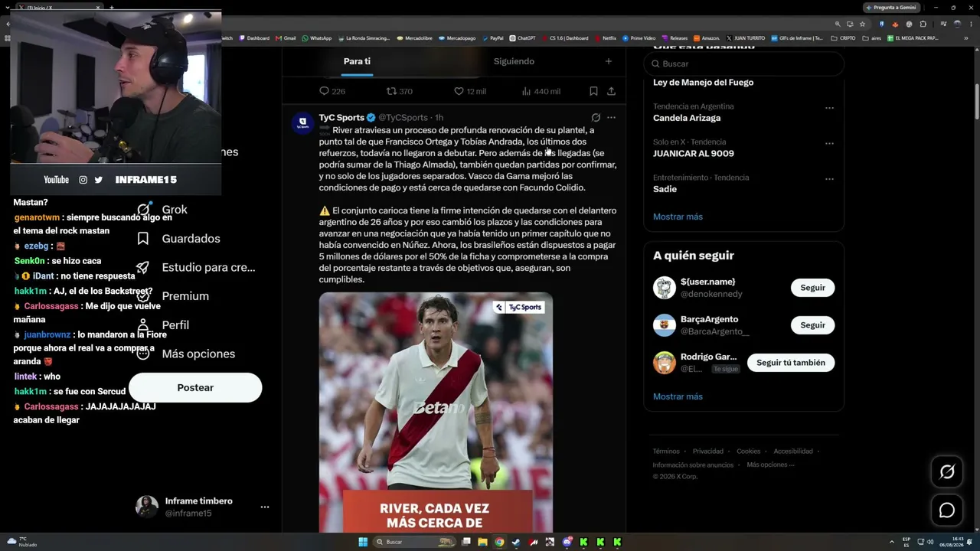The image size is (980, 551).
Task: Follow the ${user.name} account
Action: [x=812, y=288]
